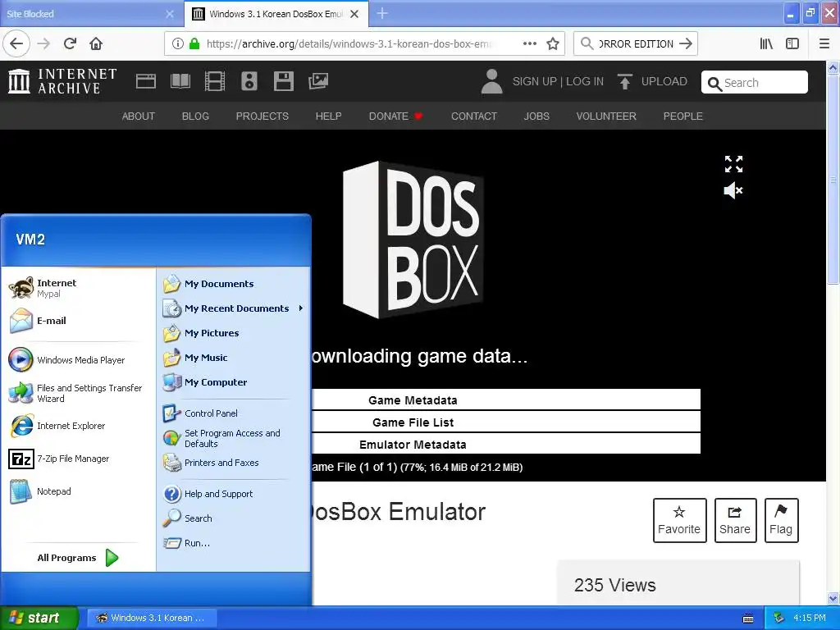
Task: Click the user avatar icon
Action: coord(491,81)
